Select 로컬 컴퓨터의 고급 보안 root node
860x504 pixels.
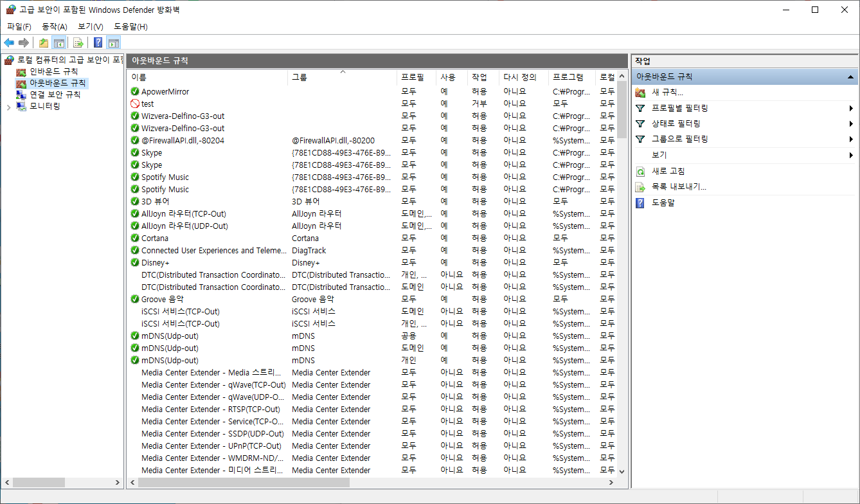pyautogui.click(x=69, y=60)
